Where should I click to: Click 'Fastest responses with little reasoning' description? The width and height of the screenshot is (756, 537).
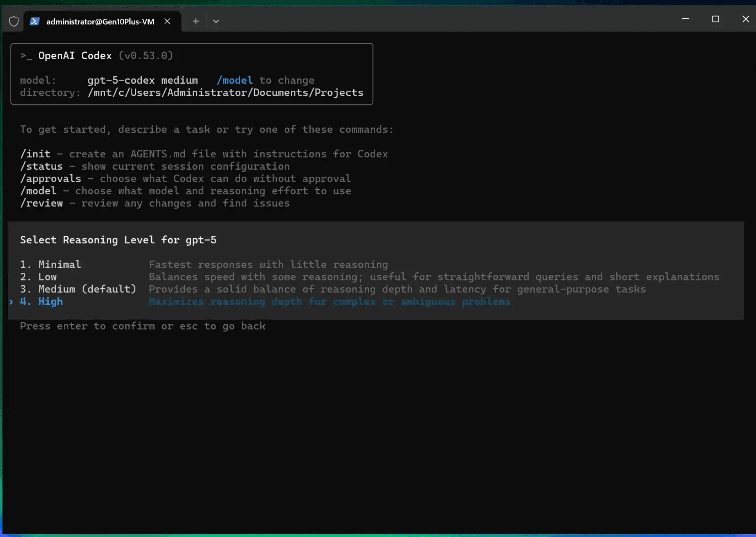[x=268, y=264]
